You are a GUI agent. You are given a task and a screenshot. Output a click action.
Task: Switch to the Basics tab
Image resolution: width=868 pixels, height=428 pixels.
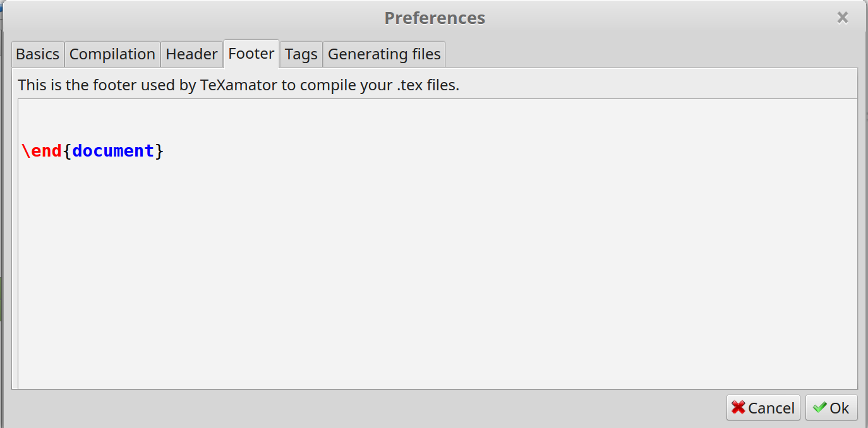(x=38, y=54)
